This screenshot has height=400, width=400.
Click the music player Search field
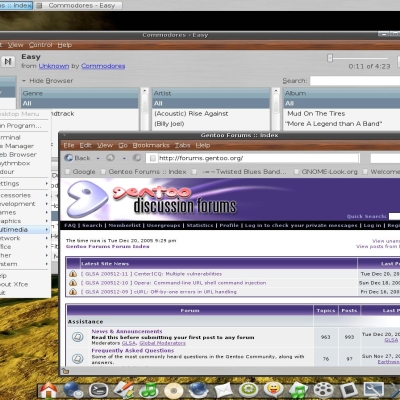click(x=355, y=81)
